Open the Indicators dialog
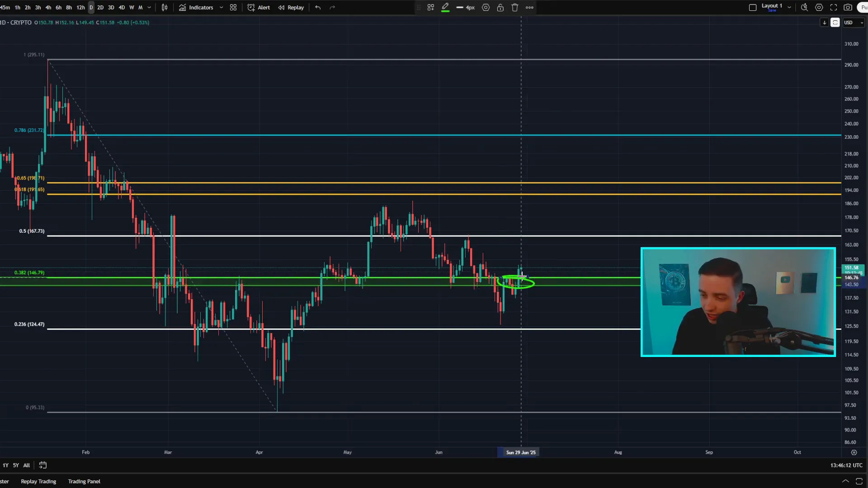The height and width of the screenshot is (488, 868). point(196,7)
